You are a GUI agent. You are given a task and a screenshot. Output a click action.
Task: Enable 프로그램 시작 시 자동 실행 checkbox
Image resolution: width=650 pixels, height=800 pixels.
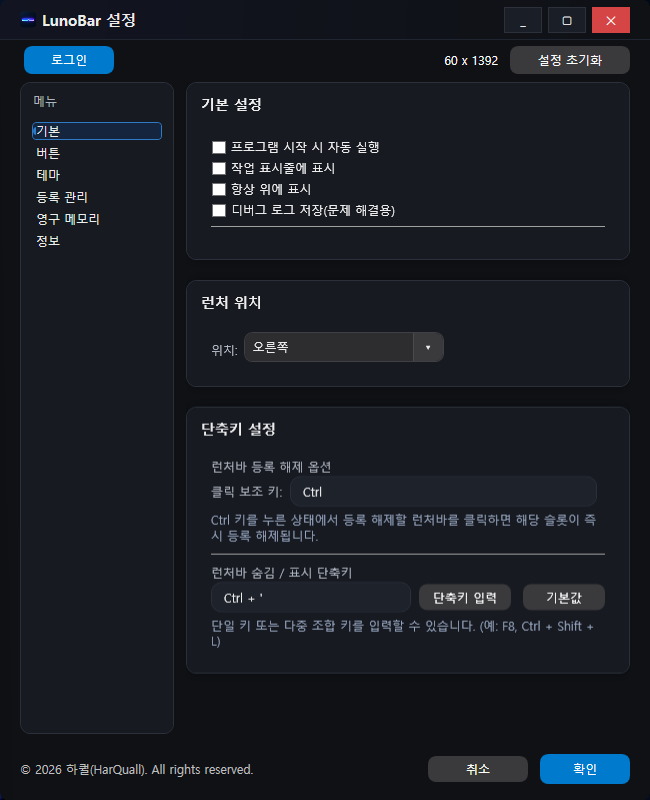(x=217, y=147)
